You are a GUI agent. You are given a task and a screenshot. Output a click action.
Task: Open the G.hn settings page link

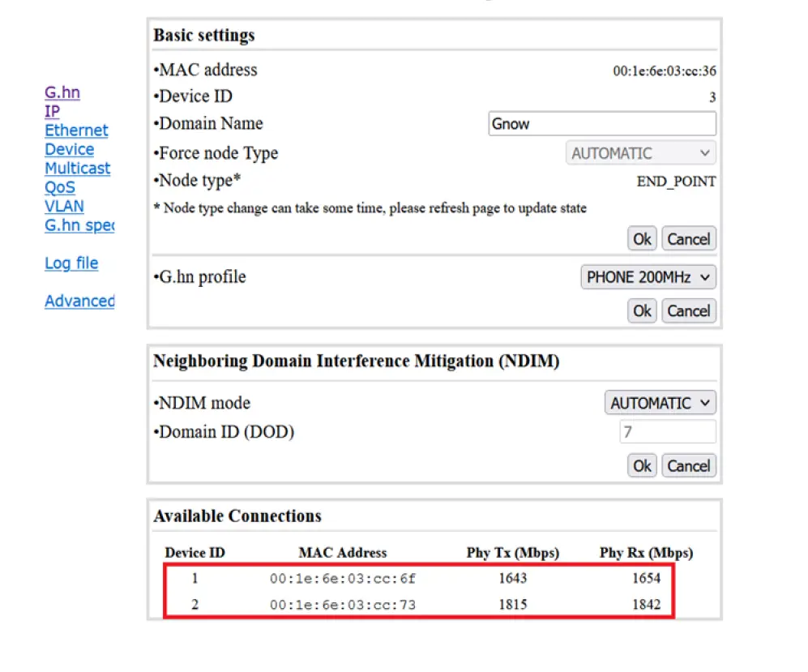(x=62, y=92)
